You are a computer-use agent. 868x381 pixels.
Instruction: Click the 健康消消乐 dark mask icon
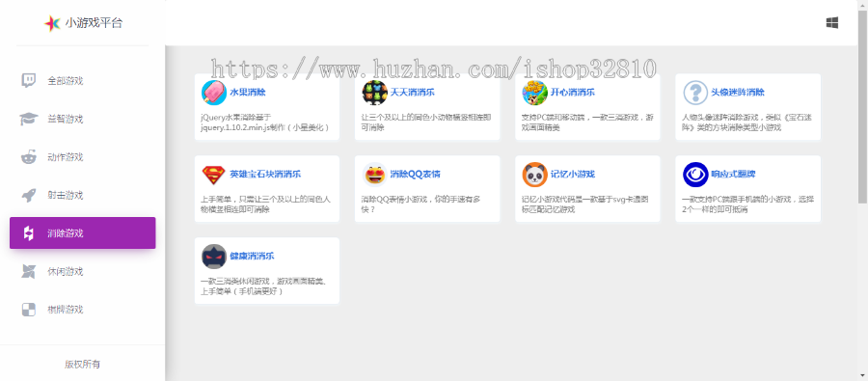[x=214, y=257]
